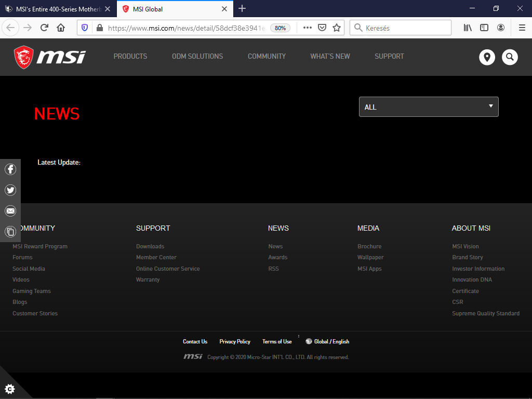The width and height of the screenshot is (532, 399).
Task: Open the PRODUCTS menu
Action: (x=130, y=56)
